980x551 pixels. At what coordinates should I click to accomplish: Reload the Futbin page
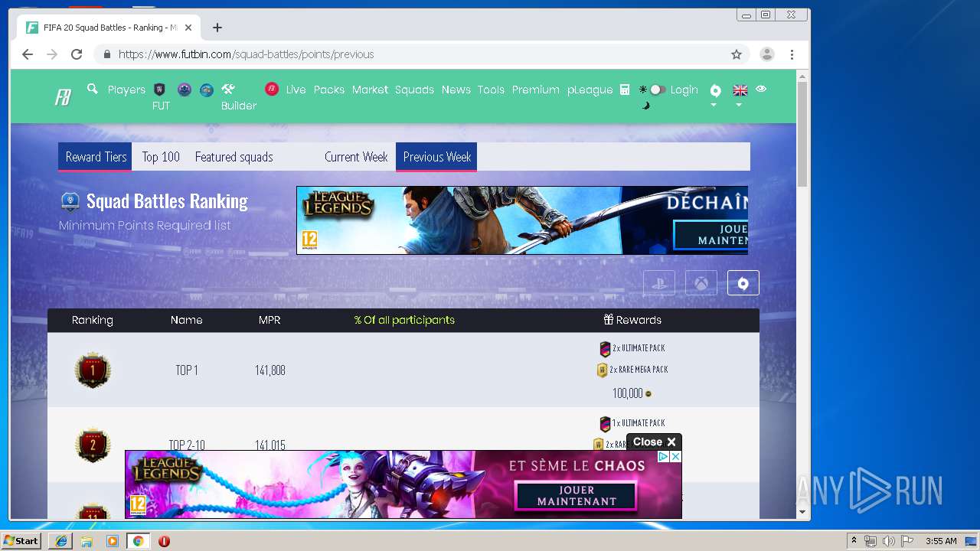77,54
